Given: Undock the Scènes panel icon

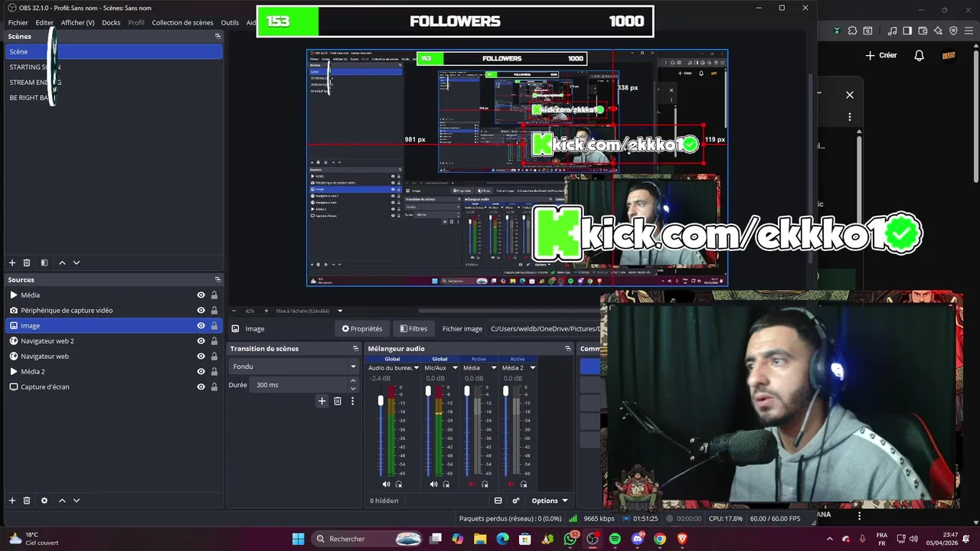Looking at the screenshot, I should point(217,36).
